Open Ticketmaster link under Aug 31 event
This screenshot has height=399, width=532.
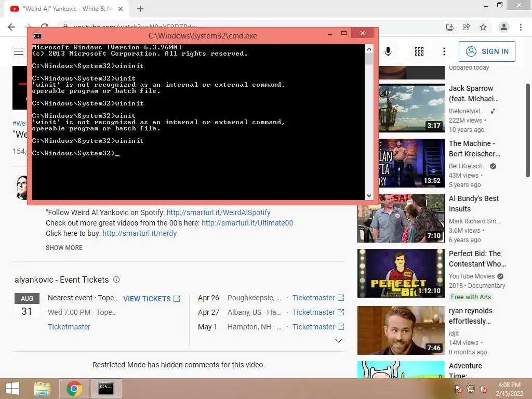pyautogui.click(x=69, y=327)
